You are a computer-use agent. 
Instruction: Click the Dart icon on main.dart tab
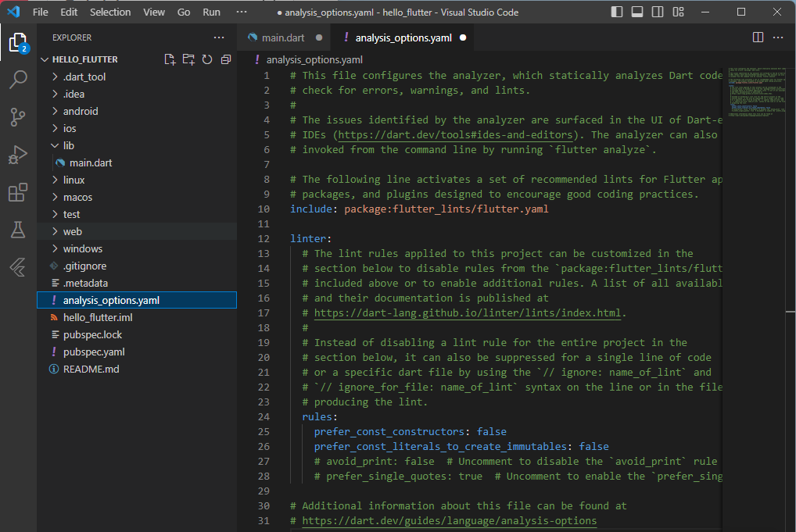(x=253, y=37)
